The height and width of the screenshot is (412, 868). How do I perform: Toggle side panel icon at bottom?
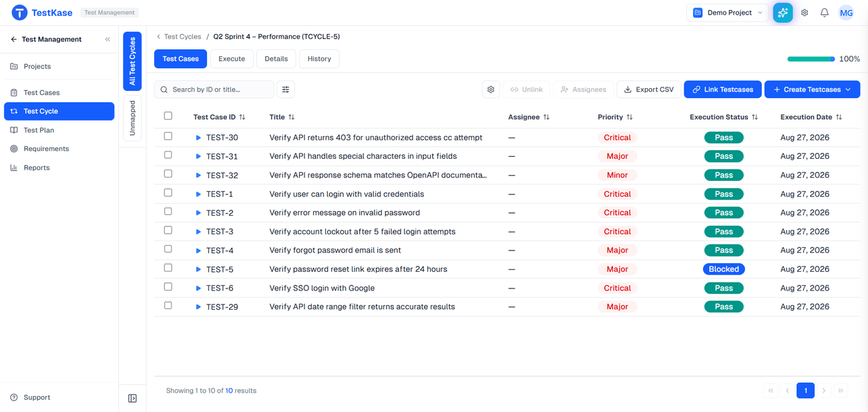[x=132, y=399]
